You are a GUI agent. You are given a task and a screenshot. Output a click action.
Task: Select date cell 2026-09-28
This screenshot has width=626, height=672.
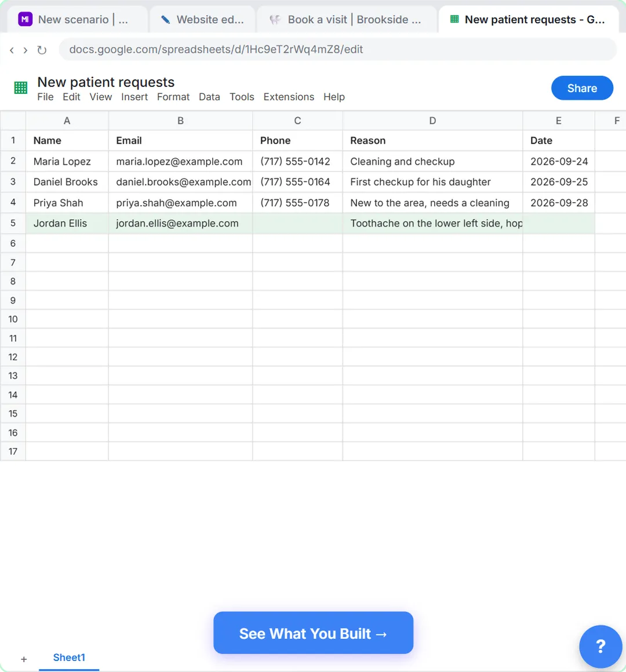(559, 203)
